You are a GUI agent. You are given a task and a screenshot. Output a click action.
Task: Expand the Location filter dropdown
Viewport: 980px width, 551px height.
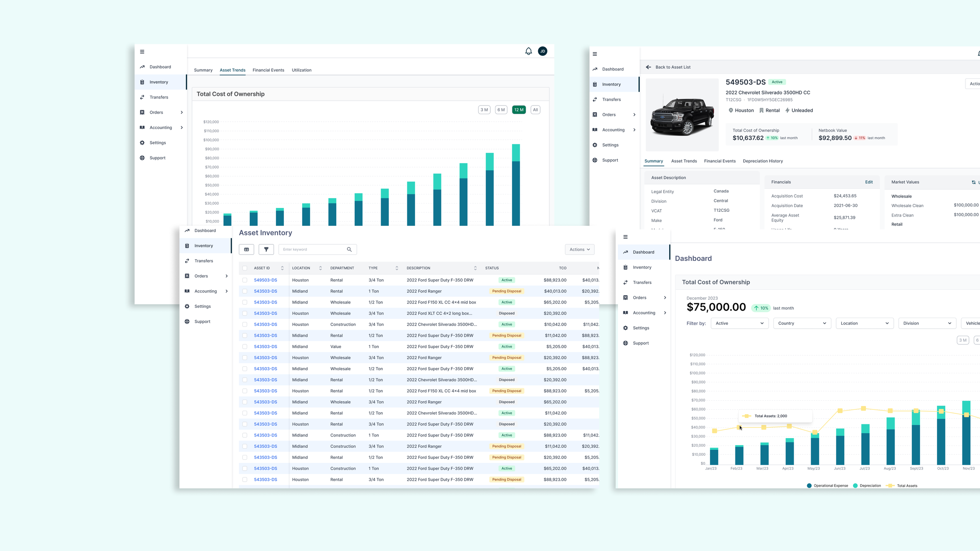tap(864, 323)
